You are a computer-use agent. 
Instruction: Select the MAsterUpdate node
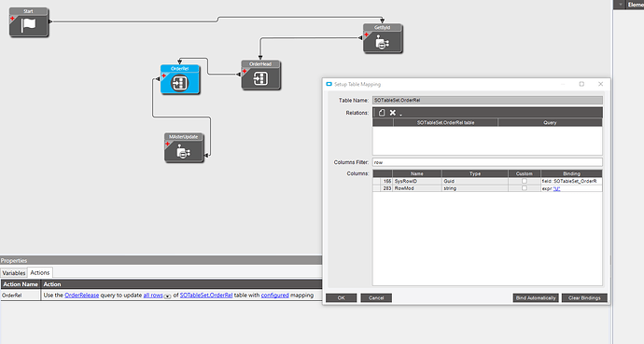184,147
